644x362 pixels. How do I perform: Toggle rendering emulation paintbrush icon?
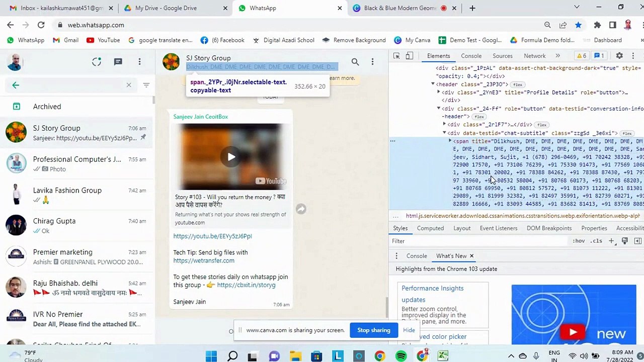[624, 241]
